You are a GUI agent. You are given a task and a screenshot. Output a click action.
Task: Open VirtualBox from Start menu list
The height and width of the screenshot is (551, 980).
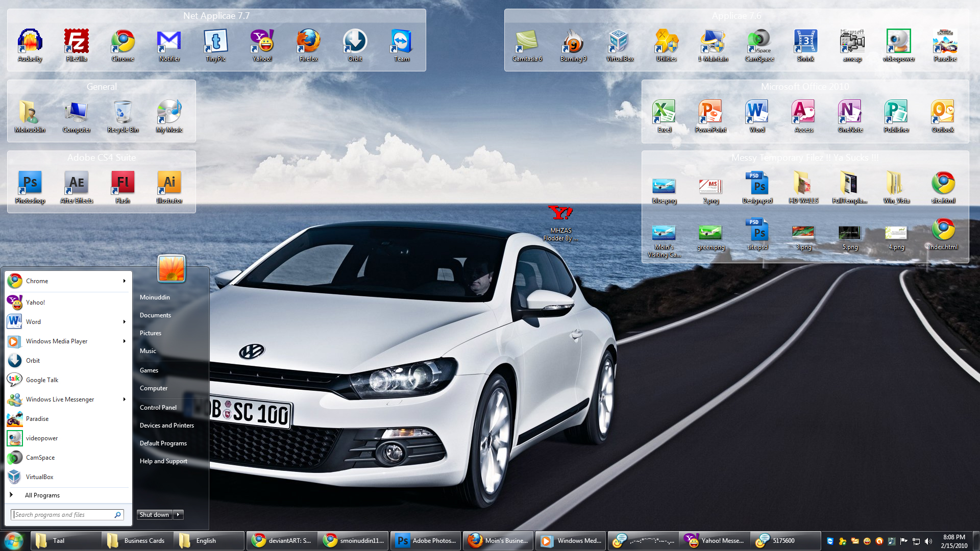click(x=68, y=477)
